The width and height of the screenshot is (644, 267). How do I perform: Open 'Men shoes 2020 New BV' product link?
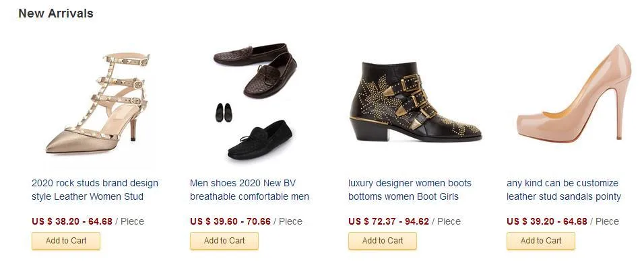tap(243, 183)
